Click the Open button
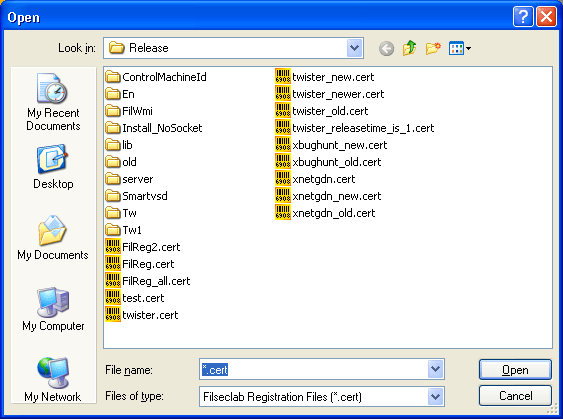The image size is (563, 419). [515, 369]
